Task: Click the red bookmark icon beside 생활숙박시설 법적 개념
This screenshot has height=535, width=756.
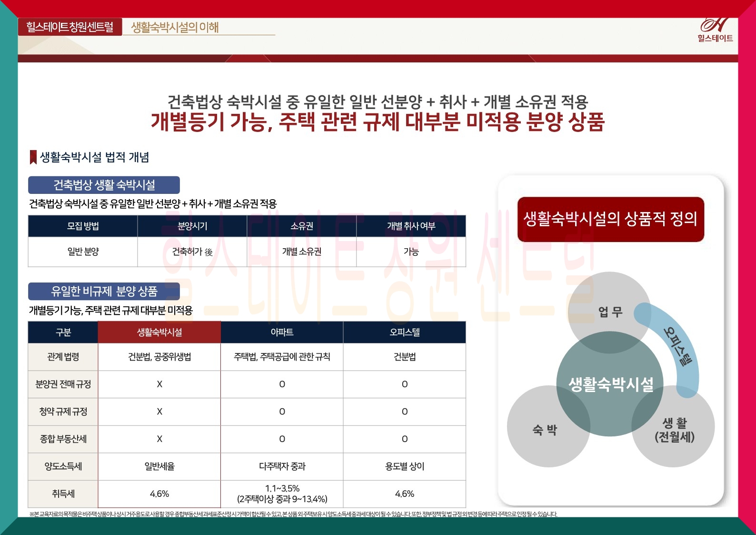Action: (33, 157)
